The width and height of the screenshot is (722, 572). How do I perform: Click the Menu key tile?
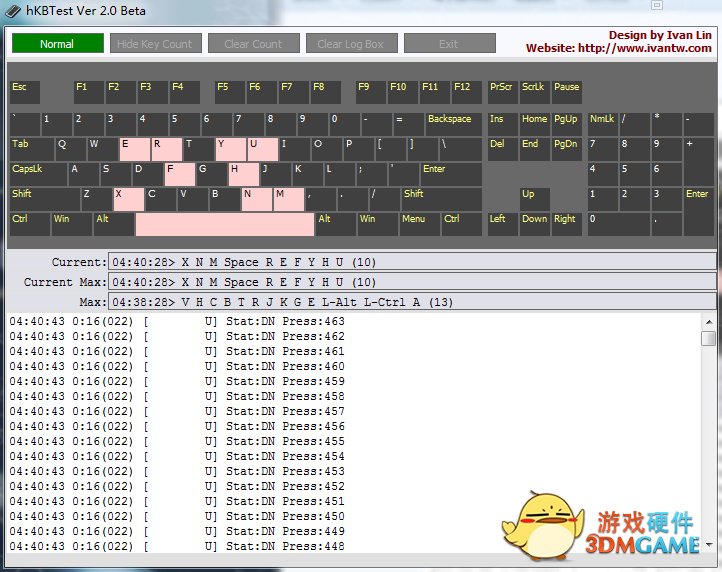tap(419, 224)
